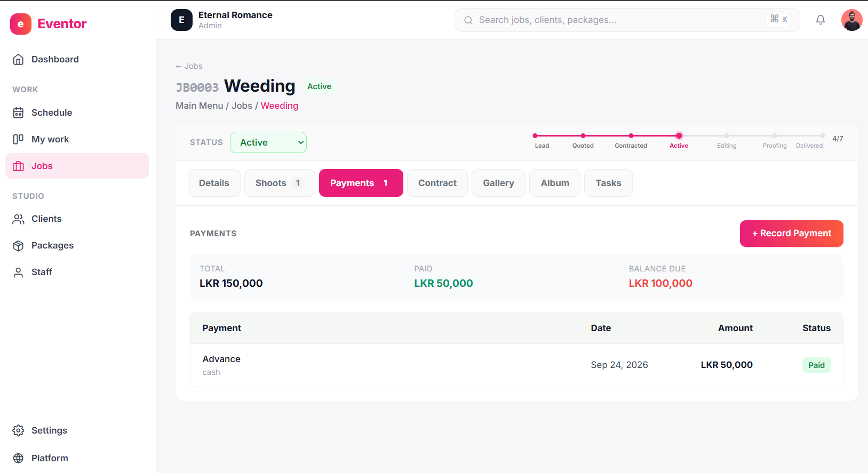
Task: Open the Clients people icon
Action: (x=18, y=219)
